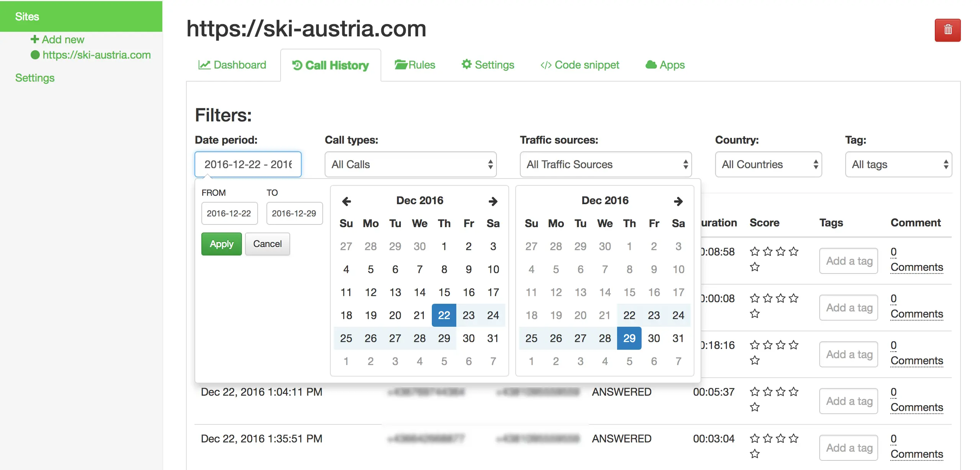Select December 15 in left calendar
980x470 pixels.
(x=444, y=292)
